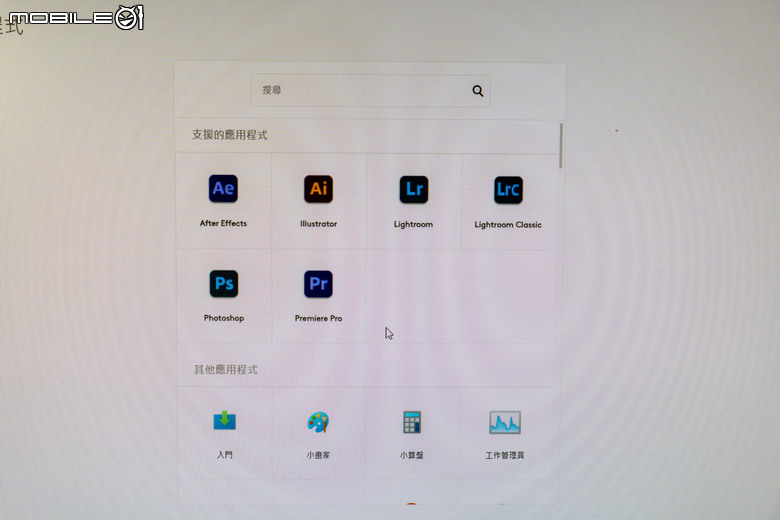Viewport: 780px width, 520px height.
Task: Click the app list scrollbar thumb
Action: coord(561,146)
